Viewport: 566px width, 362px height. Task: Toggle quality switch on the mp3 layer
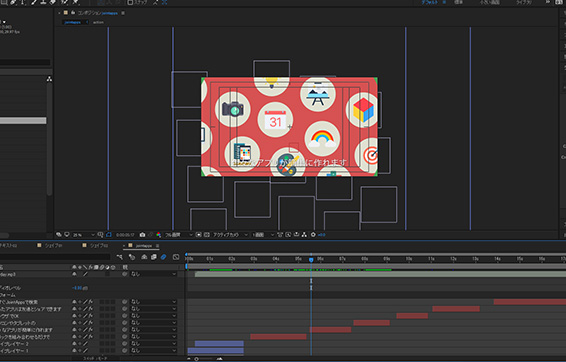[86, 274]
